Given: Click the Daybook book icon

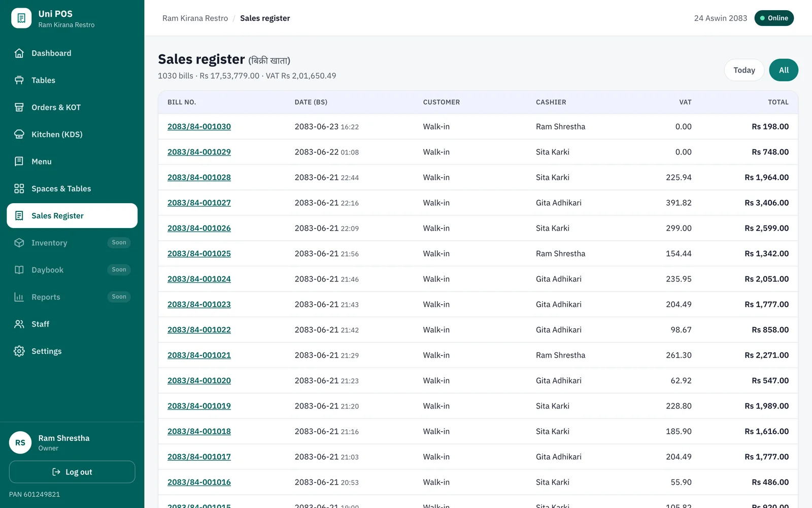Looking at the screenshot, I should [19, 270].
